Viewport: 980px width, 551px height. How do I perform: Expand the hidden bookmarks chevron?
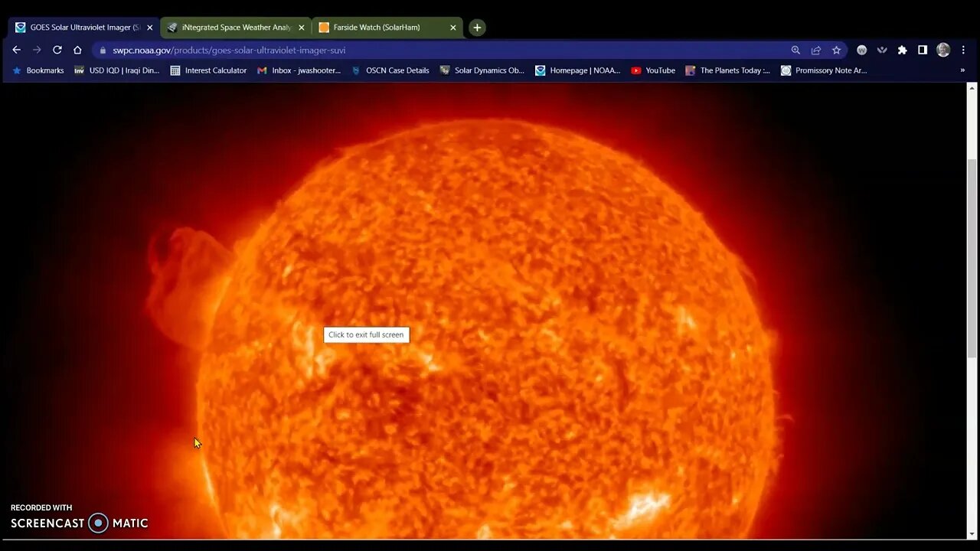pos(962,70)
